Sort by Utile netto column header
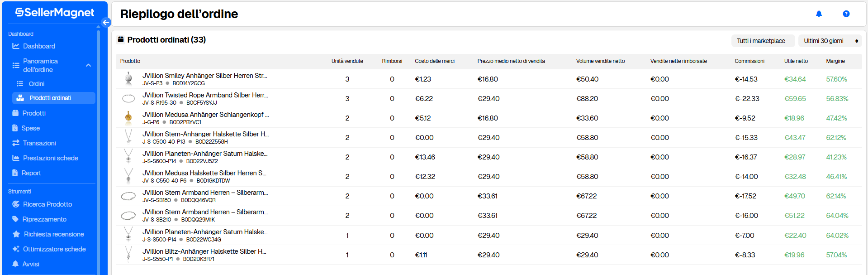 point(796,61)
